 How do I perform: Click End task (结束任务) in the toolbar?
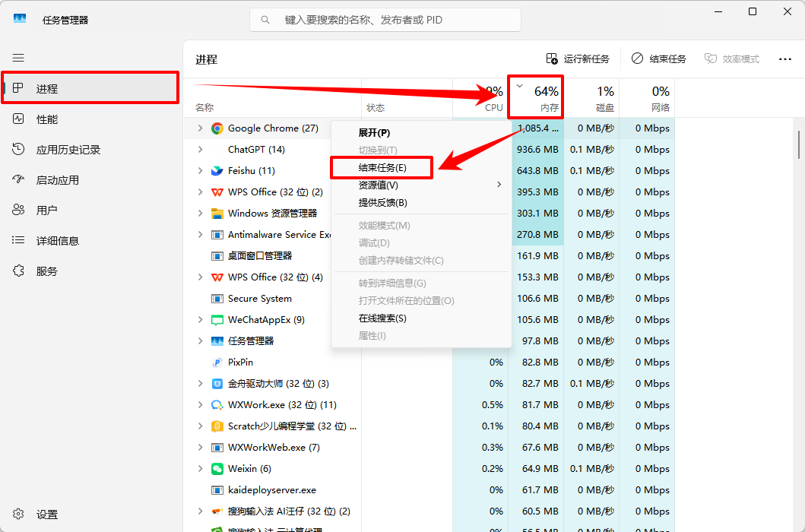(x=659, y=59)
